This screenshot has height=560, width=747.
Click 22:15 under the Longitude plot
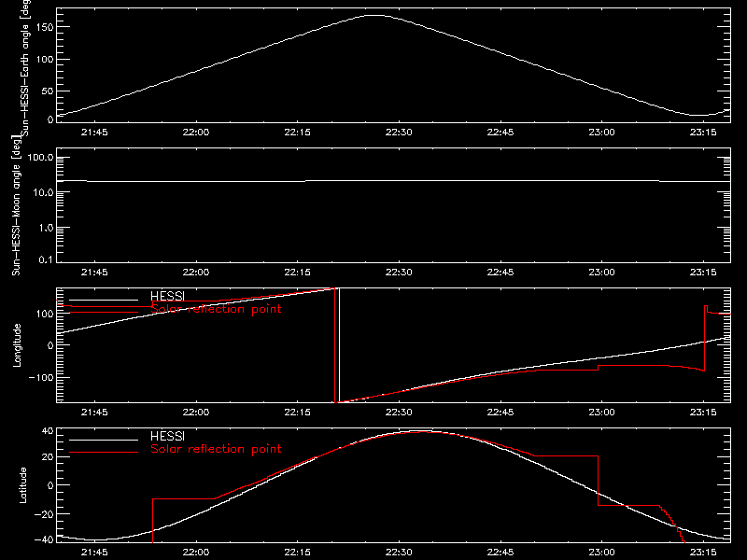point(297,412)
